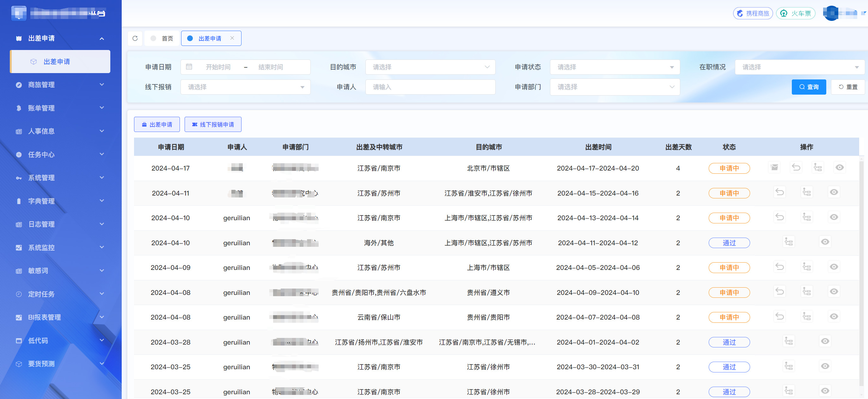Click the 通过 status tag in the 海外/其他 row
The width and height of the screenshot is (868, 399).
729,243
